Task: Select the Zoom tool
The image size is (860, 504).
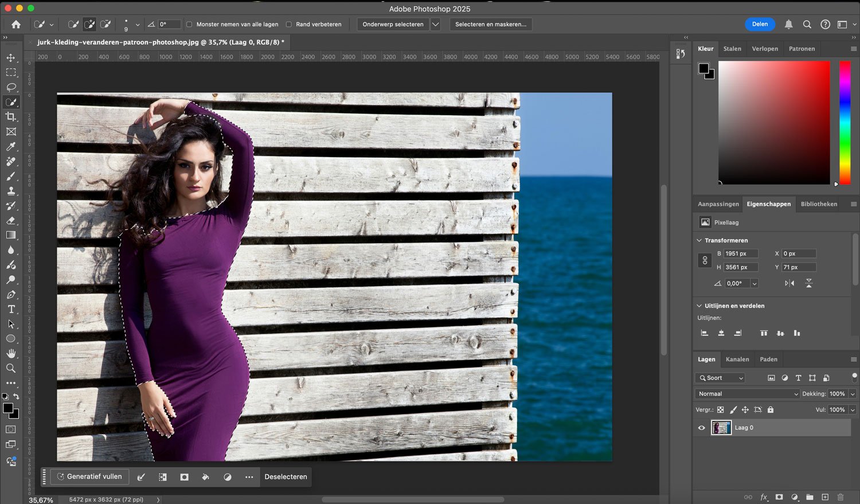Action: coord(11,368)
